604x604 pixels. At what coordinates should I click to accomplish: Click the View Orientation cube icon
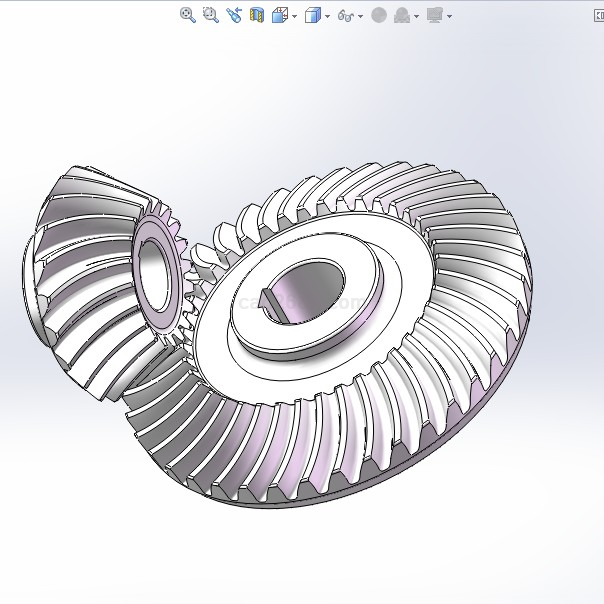(x=280, y=15)
